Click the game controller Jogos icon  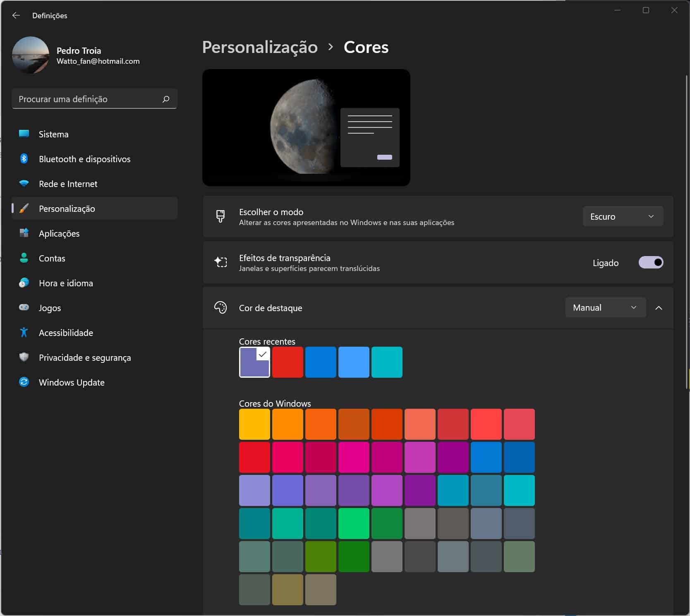[x=24, y=307]
